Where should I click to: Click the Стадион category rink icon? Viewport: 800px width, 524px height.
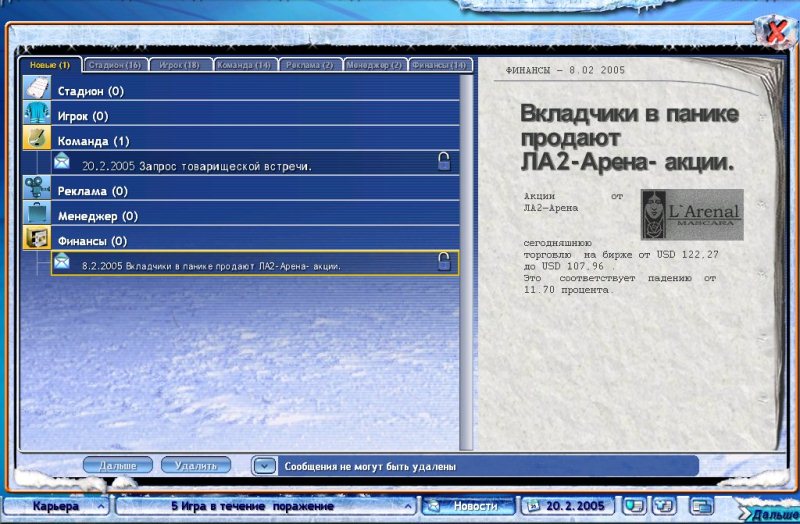[37, 90]
